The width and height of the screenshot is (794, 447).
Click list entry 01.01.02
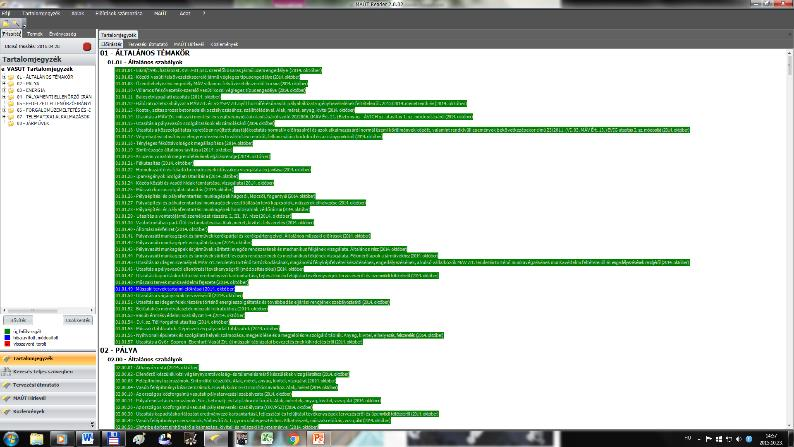207,77
